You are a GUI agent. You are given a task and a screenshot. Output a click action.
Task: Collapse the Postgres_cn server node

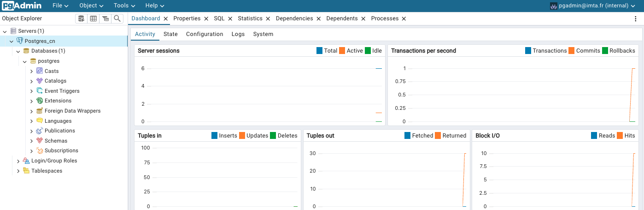[12, 41]
